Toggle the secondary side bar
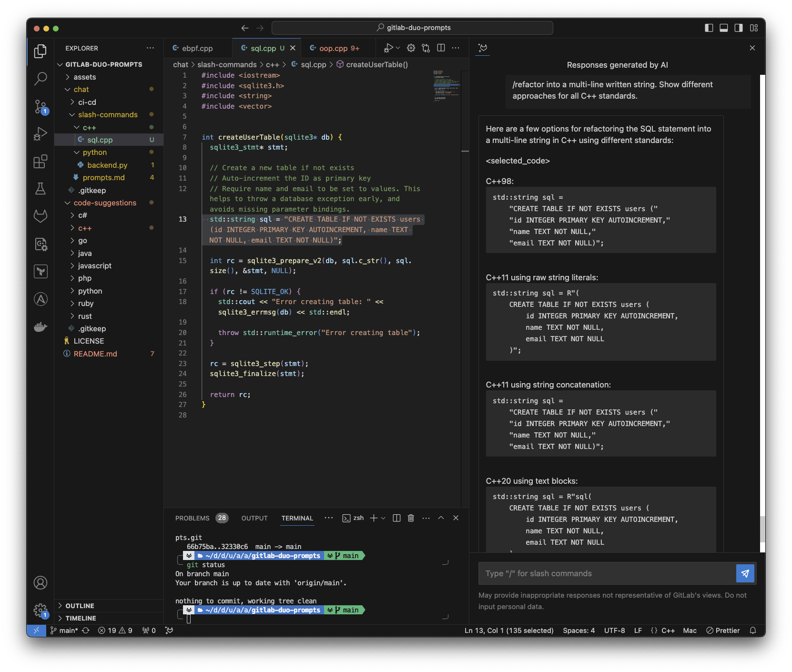This screenshot has width=792, height=672. coord(739,28)
